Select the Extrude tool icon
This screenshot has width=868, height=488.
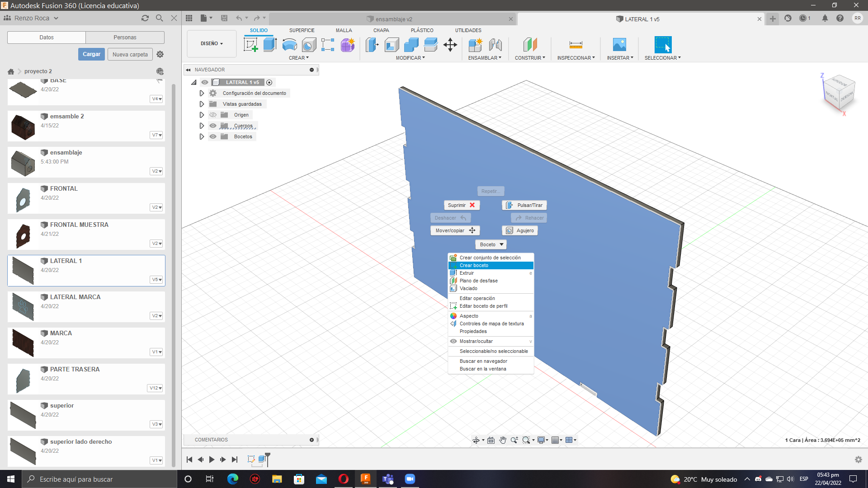(x=270, y=45)
